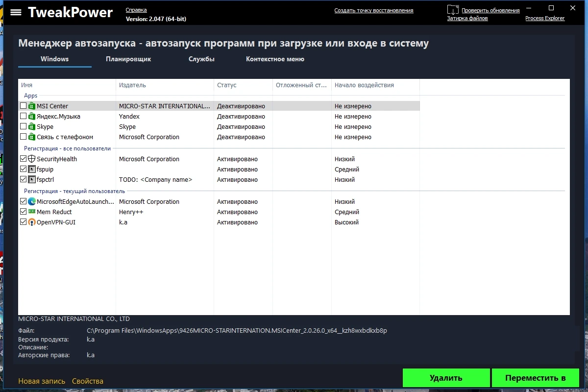This screenshot has height=392, width=588.
Task: Click the Переместить в button
Action: tap(535, 378)
